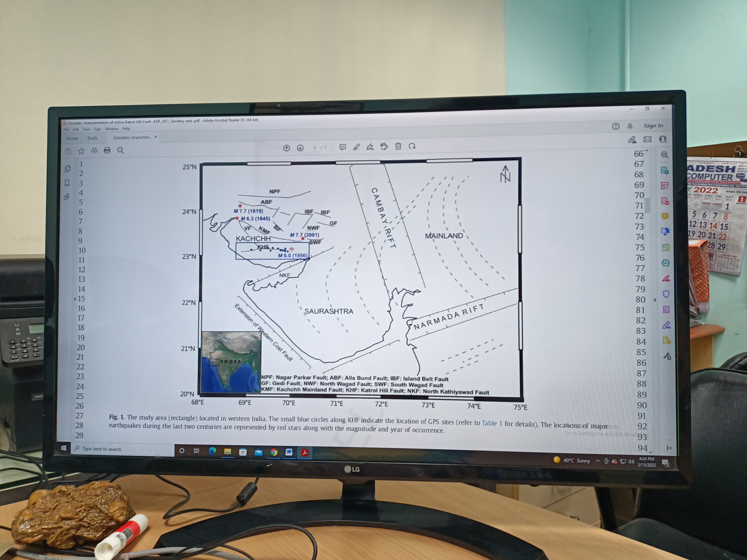
Task: Open the stamp tool
Action: 384,147
